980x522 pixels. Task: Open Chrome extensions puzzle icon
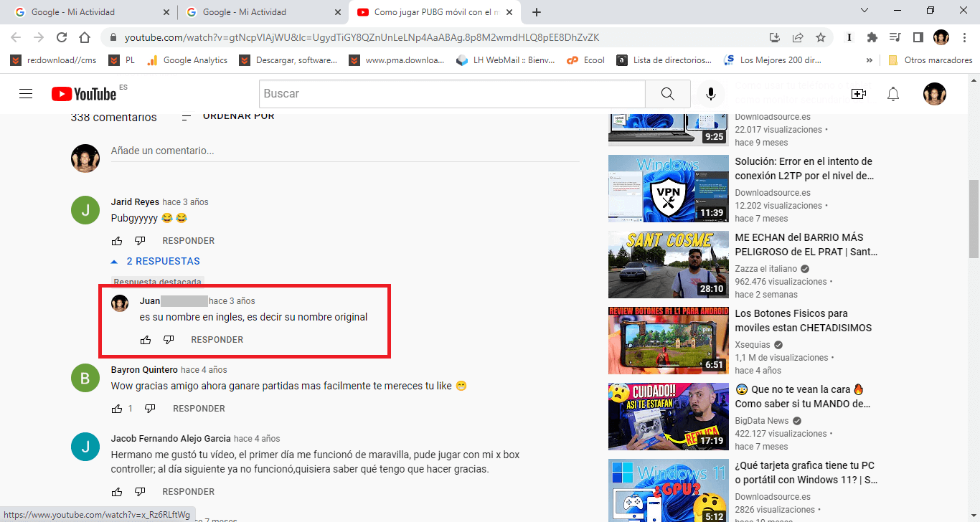(872, 37)
